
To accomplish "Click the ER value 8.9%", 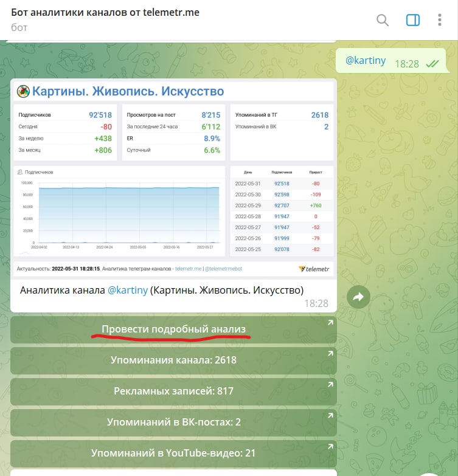I will pos(212,139).
